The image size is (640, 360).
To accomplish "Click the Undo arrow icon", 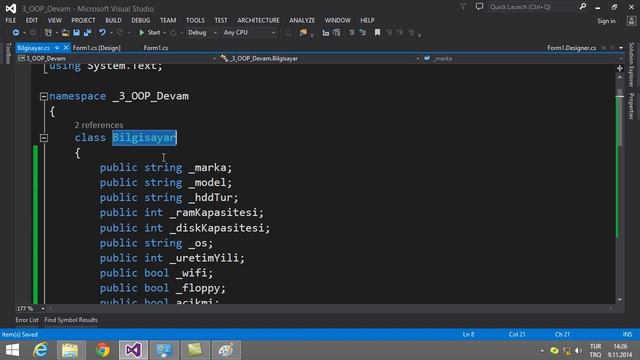I will [x=102, y=33].
